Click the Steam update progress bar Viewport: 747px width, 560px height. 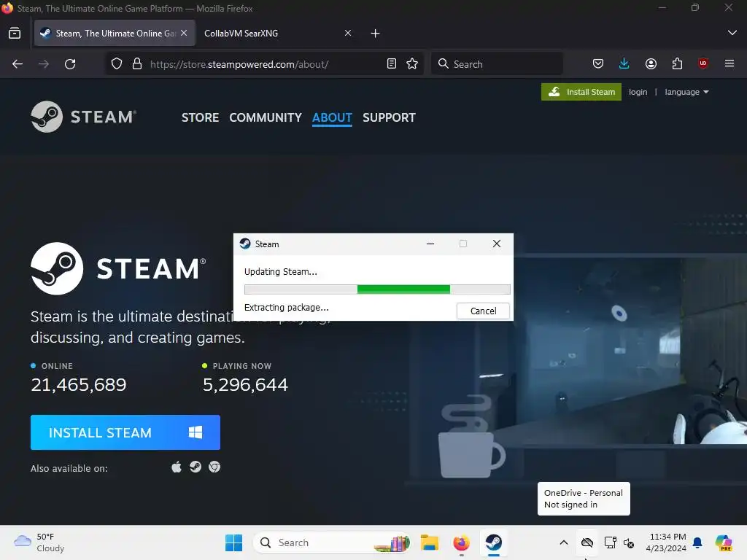377,289
